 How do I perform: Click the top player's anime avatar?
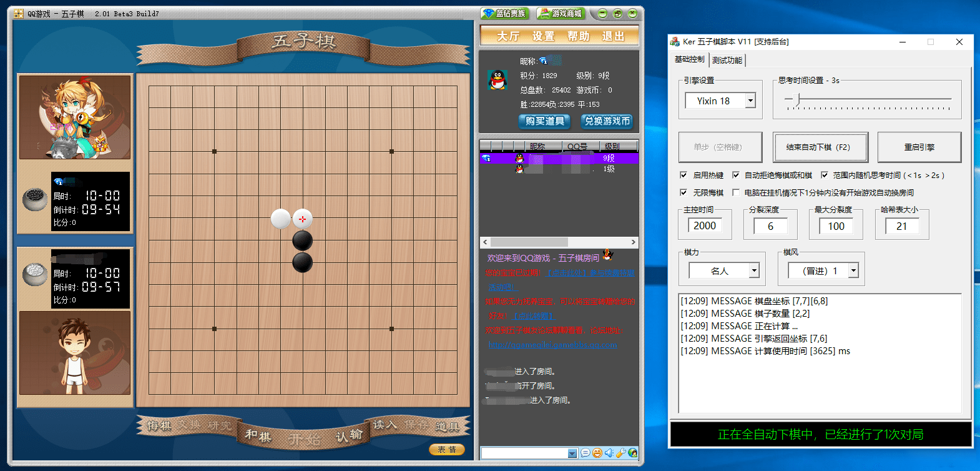click(x=75, y=117)
